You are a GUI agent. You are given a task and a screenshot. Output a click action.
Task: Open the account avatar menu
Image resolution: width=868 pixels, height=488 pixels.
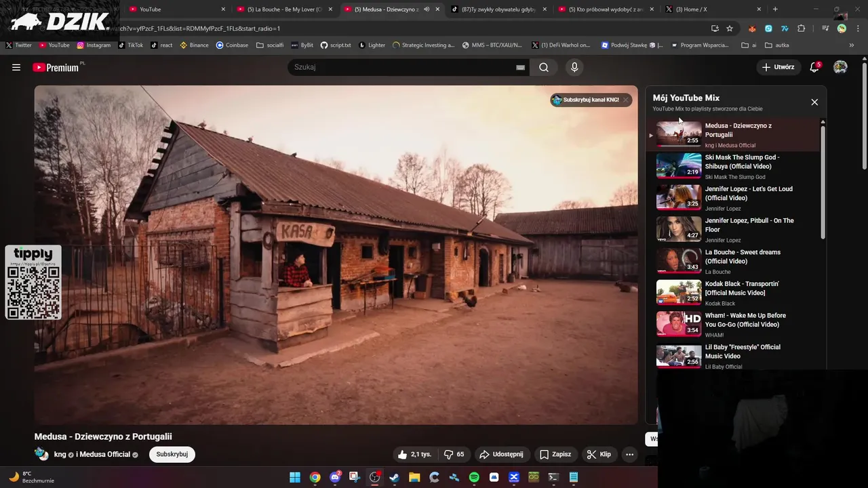[840, 67]
